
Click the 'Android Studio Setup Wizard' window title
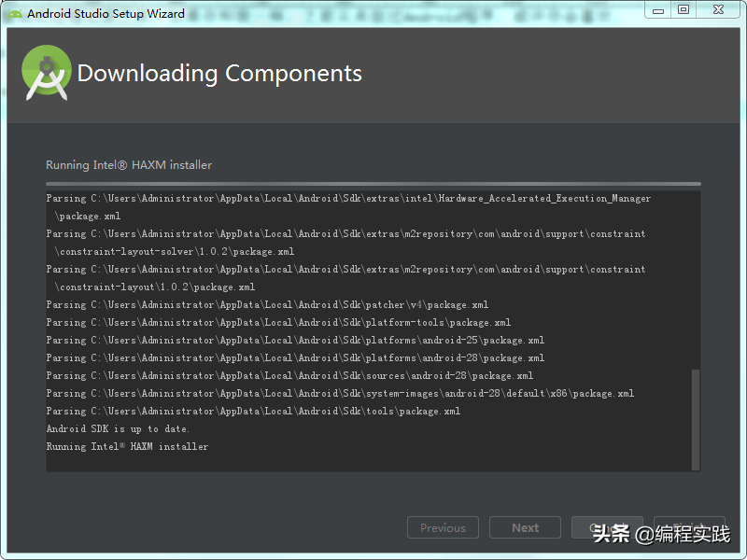click(106, 14)
